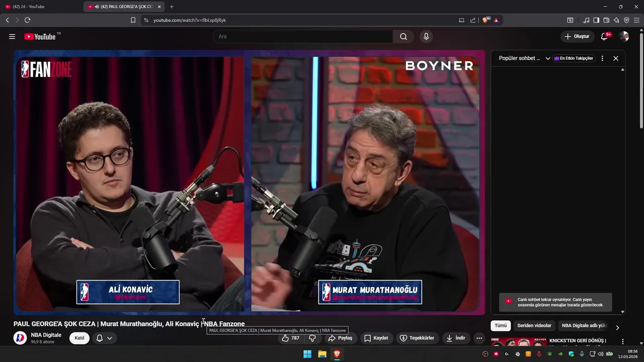
Task: Click the down arrow of chat scrollbar
Action: pos(622,312)
